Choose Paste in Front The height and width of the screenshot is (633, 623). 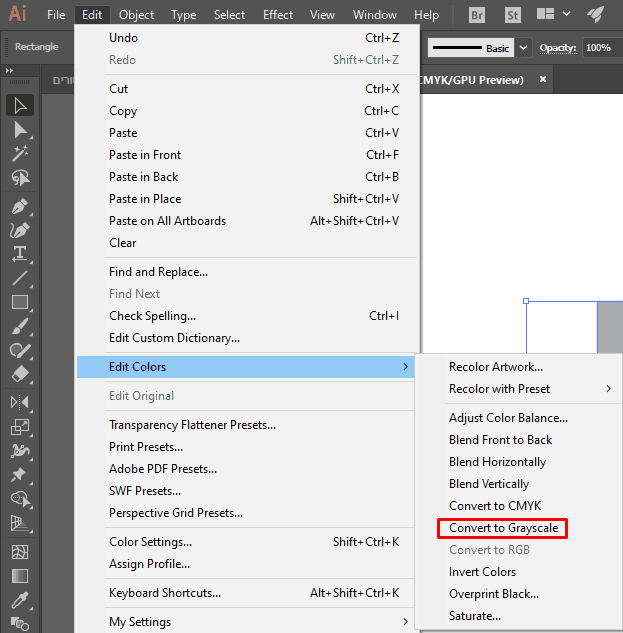pos(247,155)
